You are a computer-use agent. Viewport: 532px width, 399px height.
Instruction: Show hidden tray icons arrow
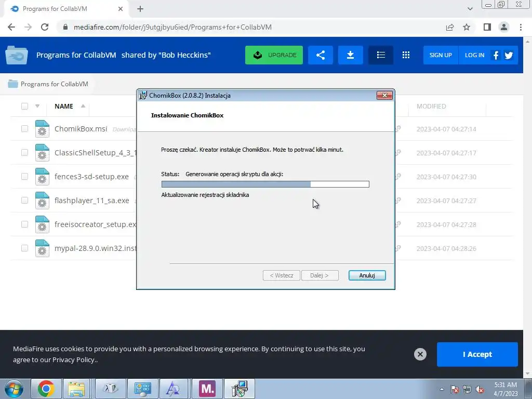[x=442, y=389]
